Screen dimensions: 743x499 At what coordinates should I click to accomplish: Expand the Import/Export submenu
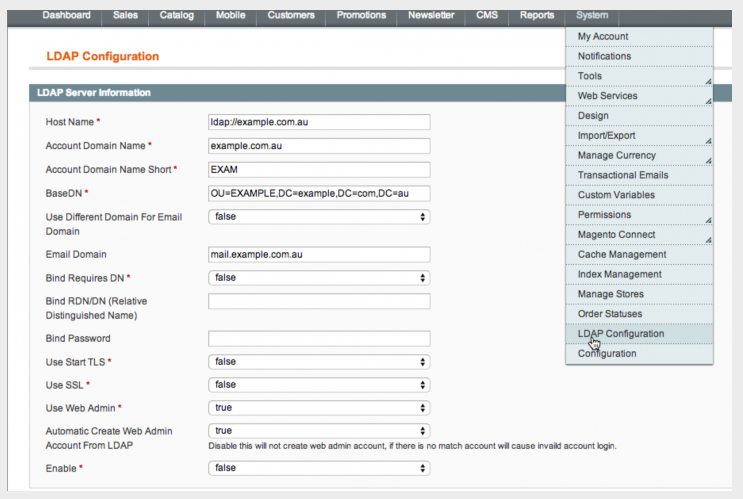(x=639, y=136)
